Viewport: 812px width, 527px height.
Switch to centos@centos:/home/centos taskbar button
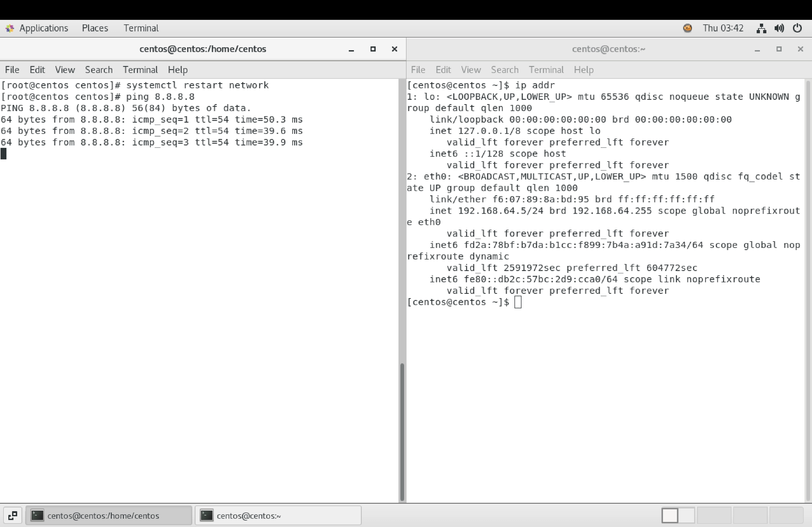(108, 515)
